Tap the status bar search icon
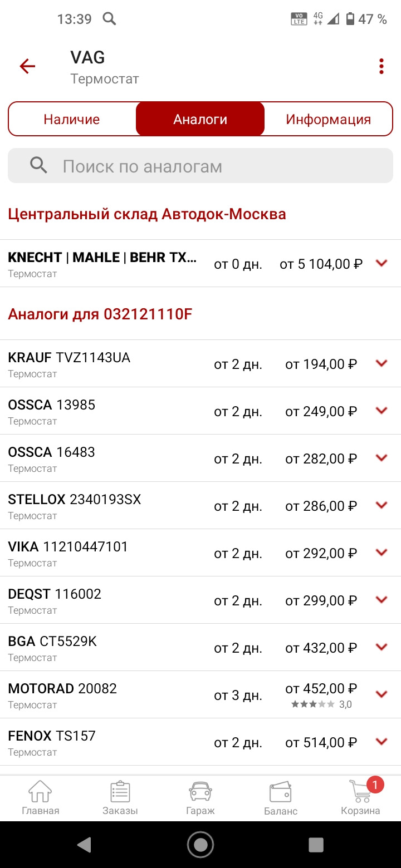The image size is (401, 868). tap(110, 19)
